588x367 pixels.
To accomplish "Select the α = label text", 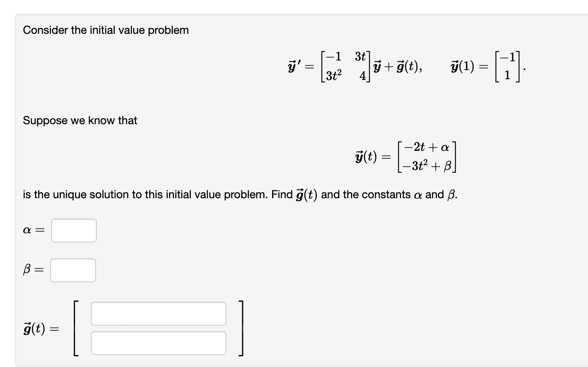I will coord(33,230).
